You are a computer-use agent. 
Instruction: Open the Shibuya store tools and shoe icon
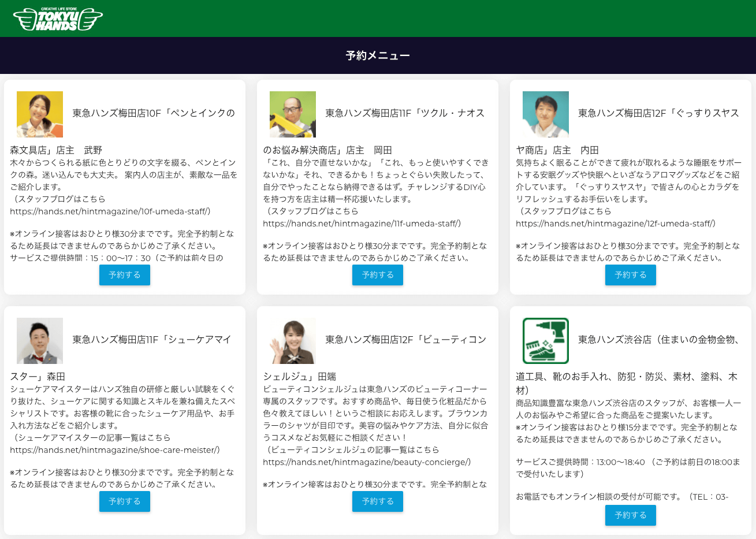coord(546,341)
